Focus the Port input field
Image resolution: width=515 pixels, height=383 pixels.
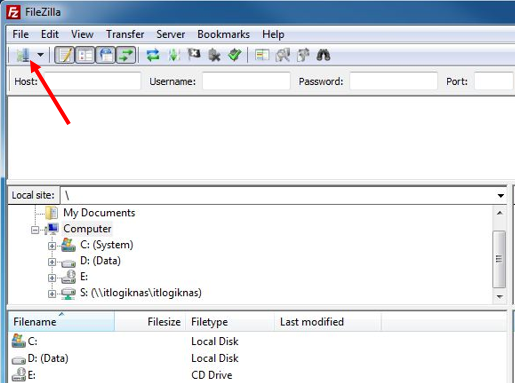pos(494,81)
